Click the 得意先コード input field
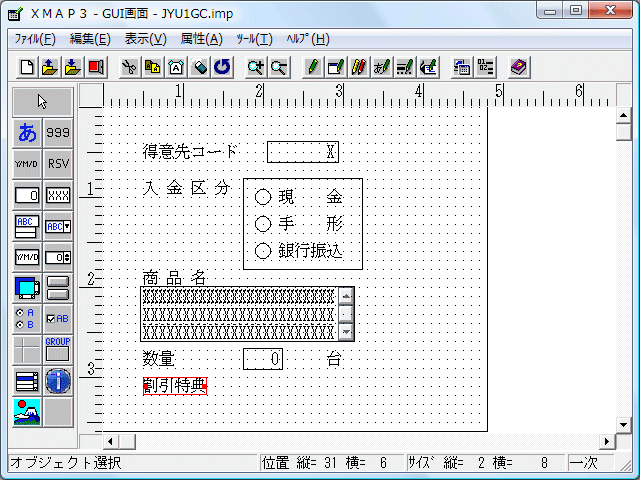Screen dimensions: 640x480 303,152
